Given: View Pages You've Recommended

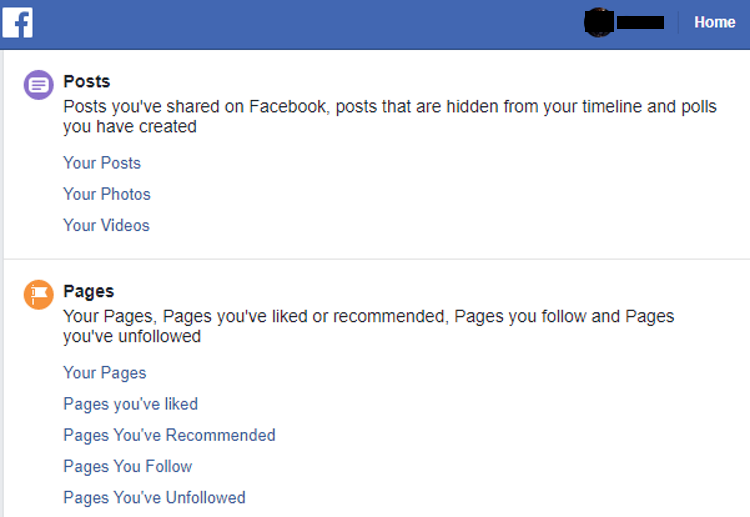Looking at the screenshot, I should click(x=169, y=435).
